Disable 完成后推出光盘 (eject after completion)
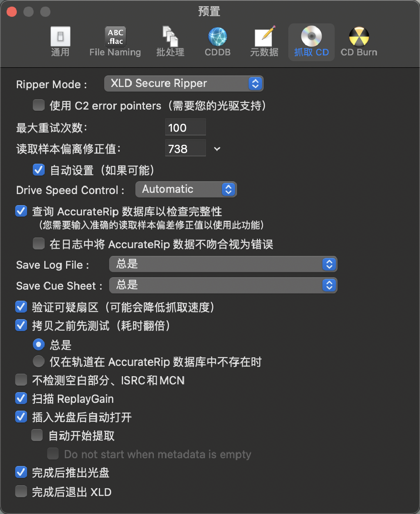The height and width of the screenshot is (514, 420). point(21,473)
